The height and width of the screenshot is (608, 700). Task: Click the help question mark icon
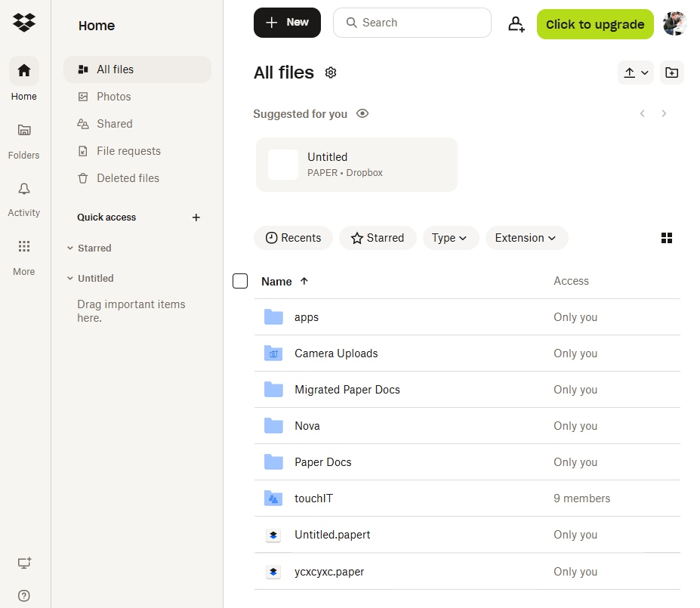24,595
